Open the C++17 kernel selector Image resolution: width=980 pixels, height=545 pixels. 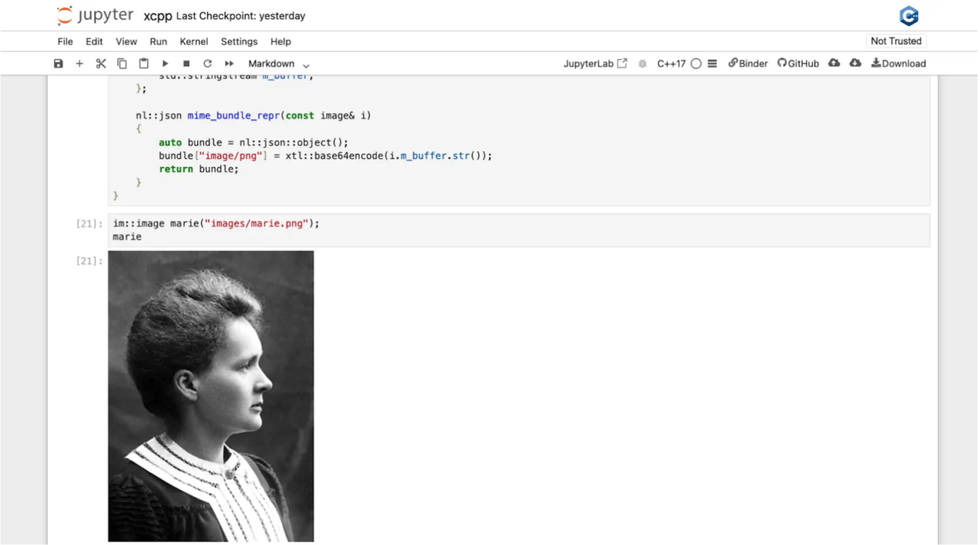[x=671, y=63]
